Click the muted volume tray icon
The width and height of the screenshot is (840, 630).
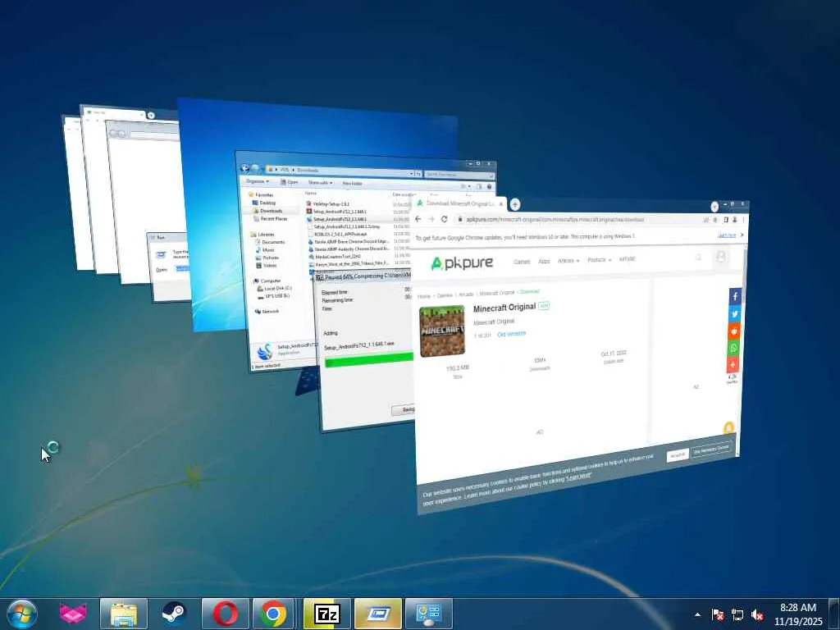757,614
